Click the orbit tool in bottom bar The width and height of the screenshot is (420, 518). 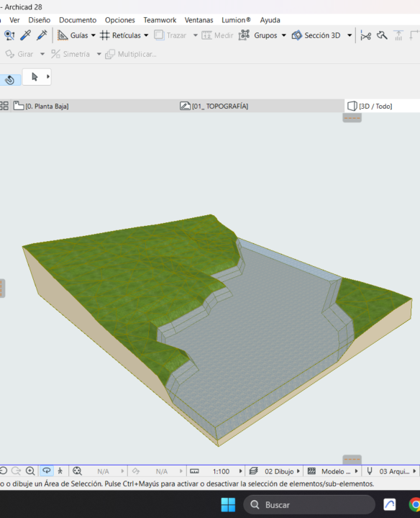(47, 471)
